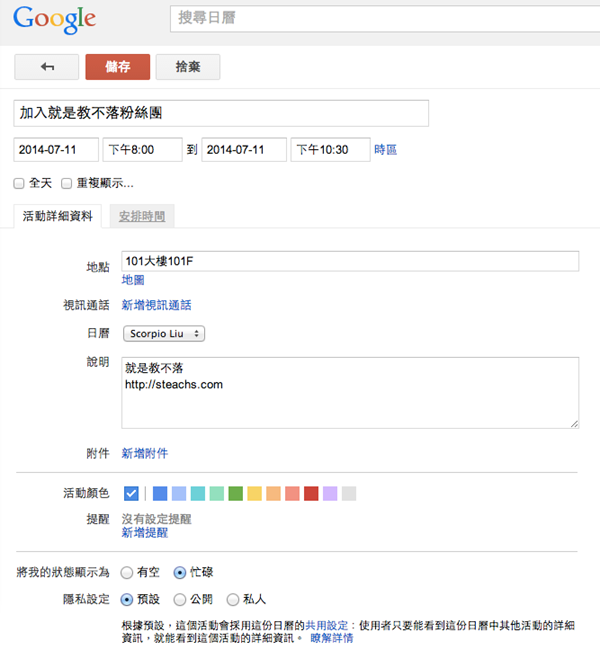The image size is (600, 650).
Task: Select the 有空 availability radio button
Action: tap(126, 573)
